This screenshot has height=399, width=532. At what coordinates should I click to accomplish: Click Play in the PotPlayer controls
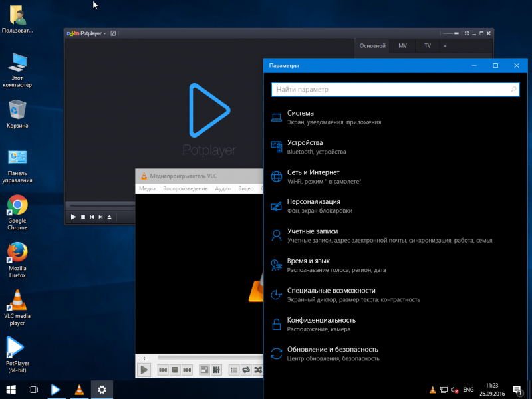73,217
